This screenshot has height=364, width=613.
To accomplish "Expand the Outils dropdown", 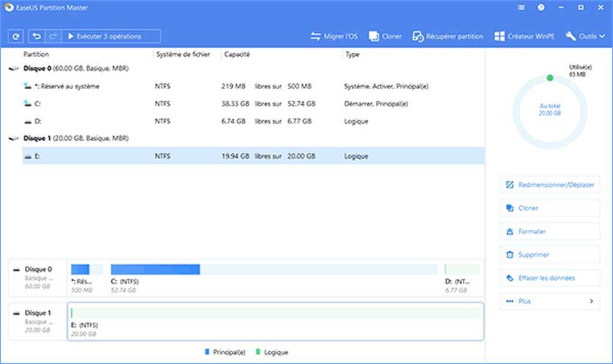I will (x=585, y=37).
